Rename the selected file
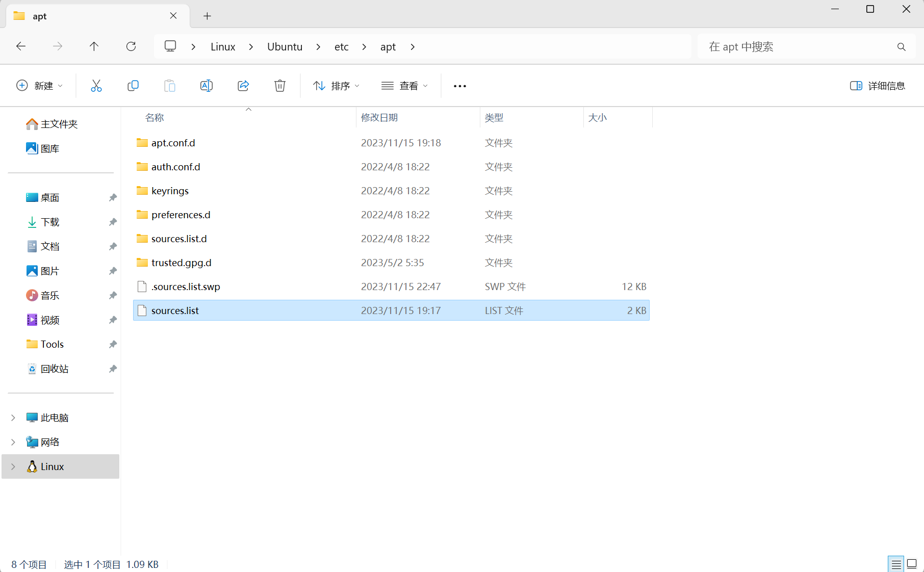The width and height of the screenshot is (924, 572). tap(207, 86)
